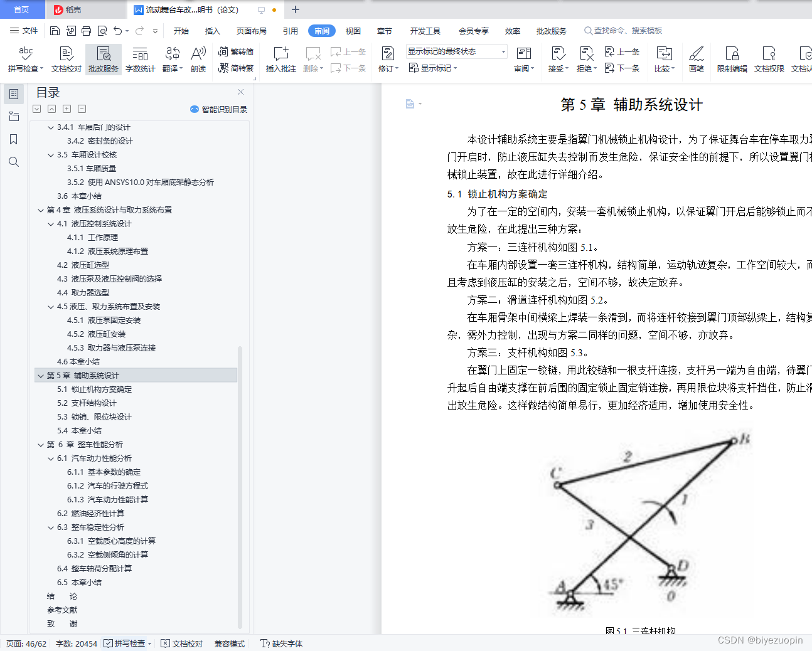The image size is (812, 651).
Task: Toggle Track Changes (修订)
Action: 388,60
